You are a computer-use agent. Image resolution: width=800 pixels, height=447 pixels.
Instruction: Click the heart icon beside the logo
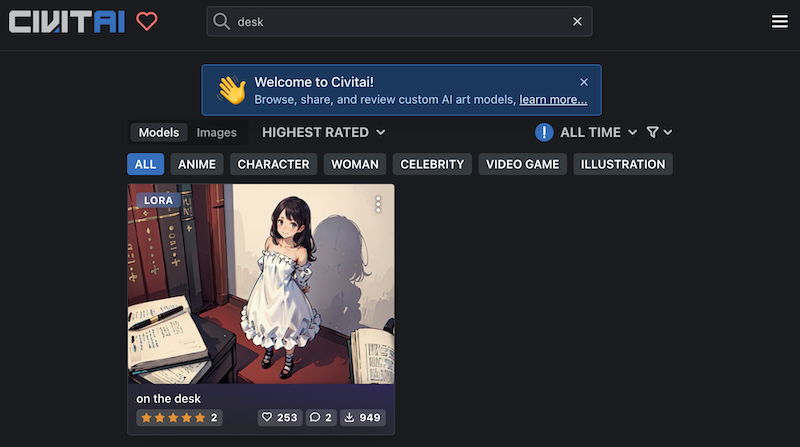pos(147,21)
